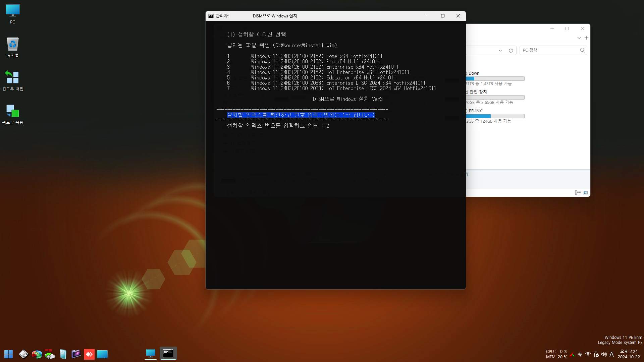Open Wi-Fi network tray icon
This screenshot has height=362, width=644.
[x=588, y=354]
